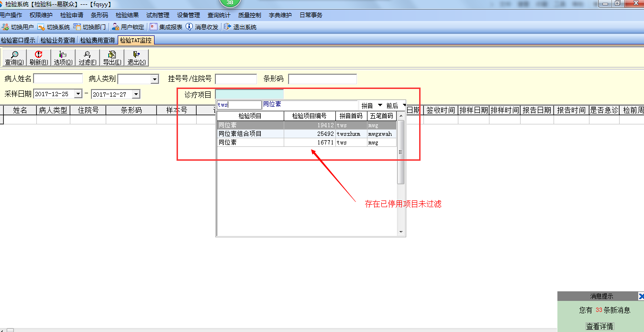Click the tws search text box

[239, 105]
